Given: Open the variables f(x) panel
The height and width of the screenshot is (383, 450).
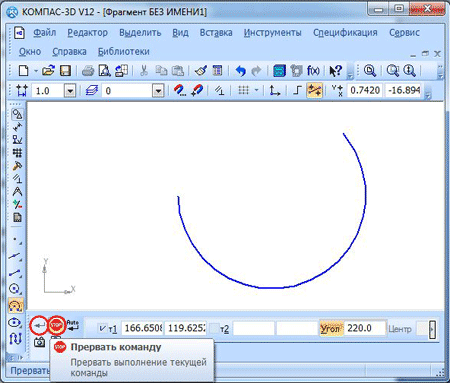Looking at the screenshot, I should click(x=313, y=71).
